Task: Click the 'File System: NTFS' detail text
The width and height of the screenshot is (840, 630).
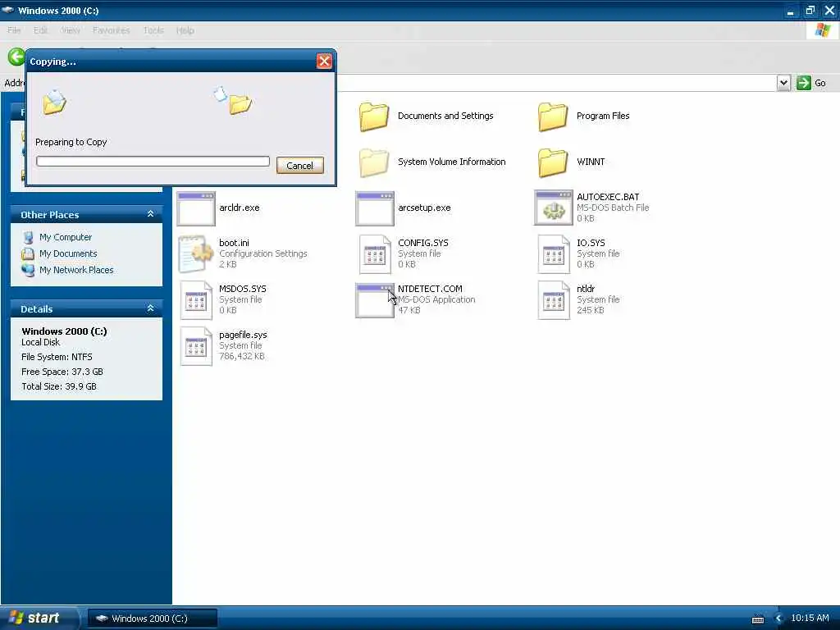Action: (57, 357)
